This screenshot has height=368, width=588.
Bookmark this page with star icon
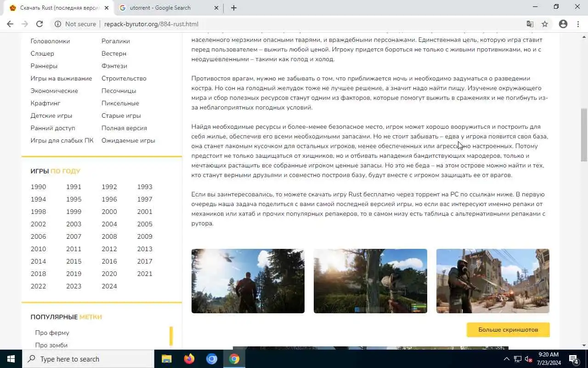click(x=545, y=24)
